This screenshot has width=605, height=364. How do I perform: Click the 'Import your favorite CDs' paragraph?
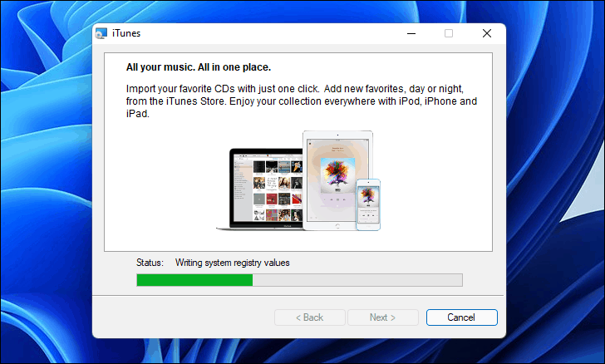click(302, 101)
